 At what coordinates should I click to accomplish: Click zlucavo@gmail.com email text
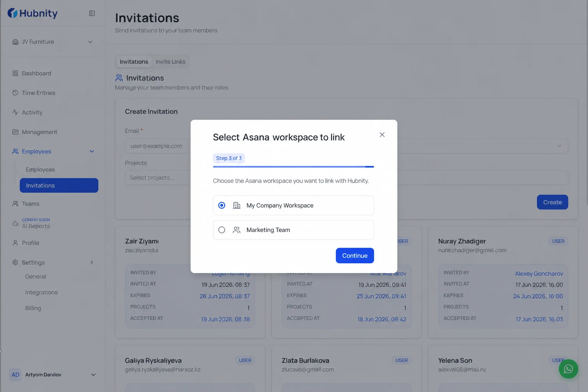308,369
